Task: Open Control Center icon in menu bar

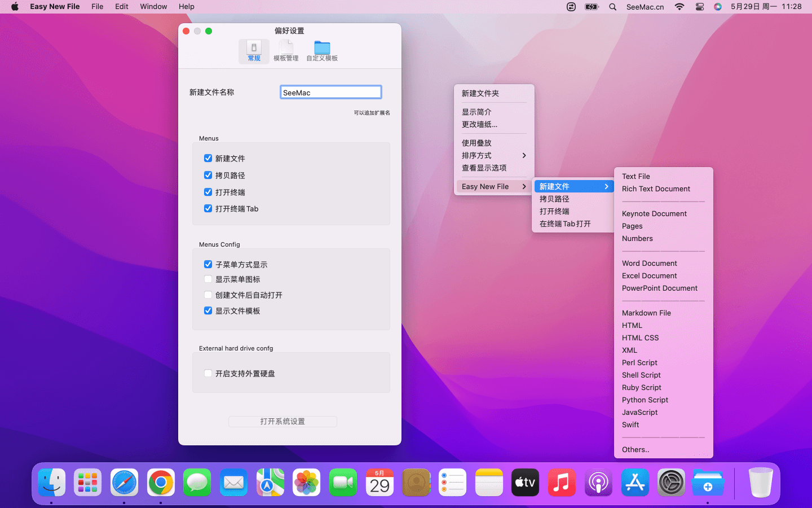Action: [x=699, y=7]
